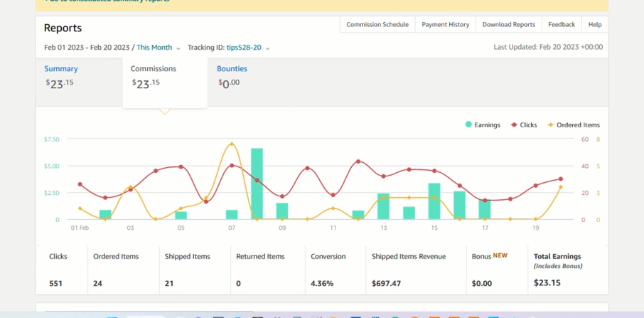Switch to the Bounties tab
This screenshot has height=318, width=644.
[x=232, y=68]
